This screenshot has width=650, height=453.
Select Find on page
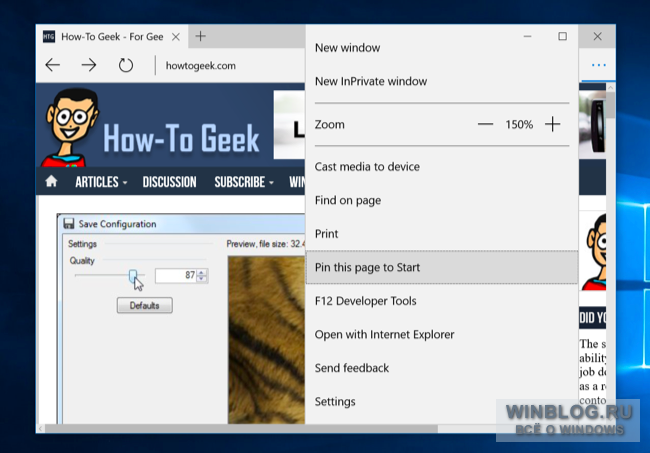pos(441,200)
